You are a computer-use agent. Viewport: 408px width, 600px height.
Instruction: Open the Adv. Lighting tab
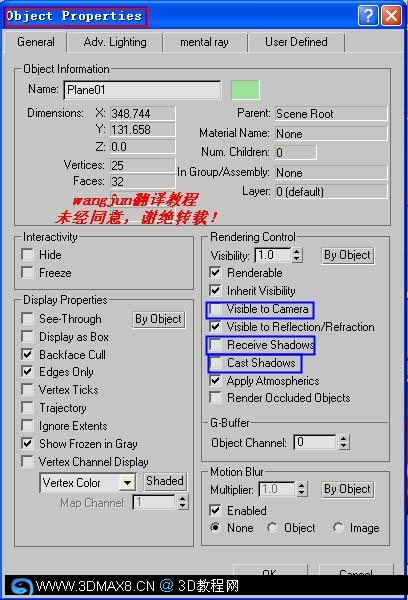(115, 42)
